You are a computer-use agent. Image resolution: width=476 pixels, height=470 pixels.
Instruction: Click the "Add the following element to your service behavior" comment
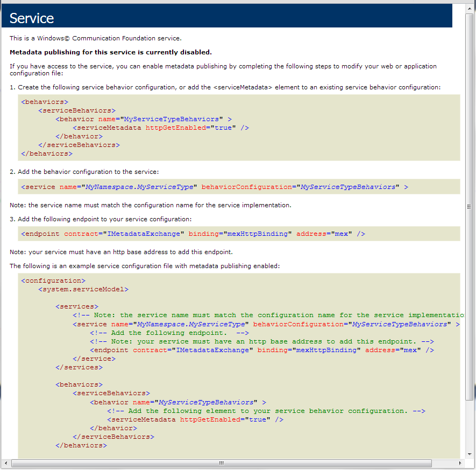(266, 411)
